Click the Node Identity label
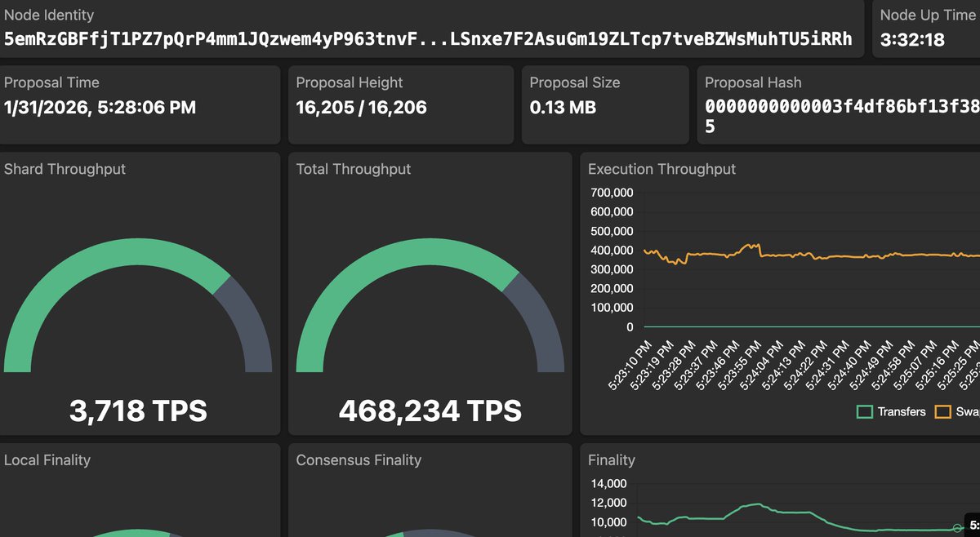Screen dimensions: 980x537 coord(49,15)
